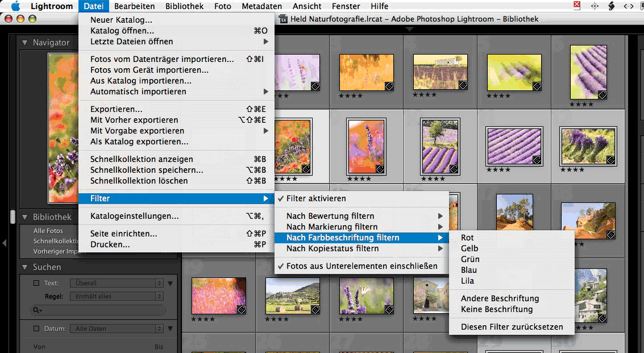The width and height of the screenshot is (644, 353).
Task: Open the Überall text scope dropdown
Action: (117, 283)
